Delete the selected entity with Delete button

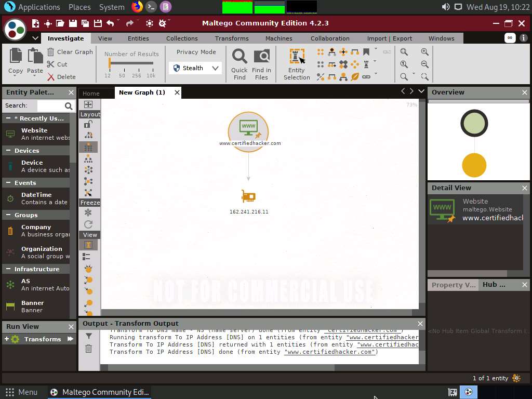coord(61,77)
